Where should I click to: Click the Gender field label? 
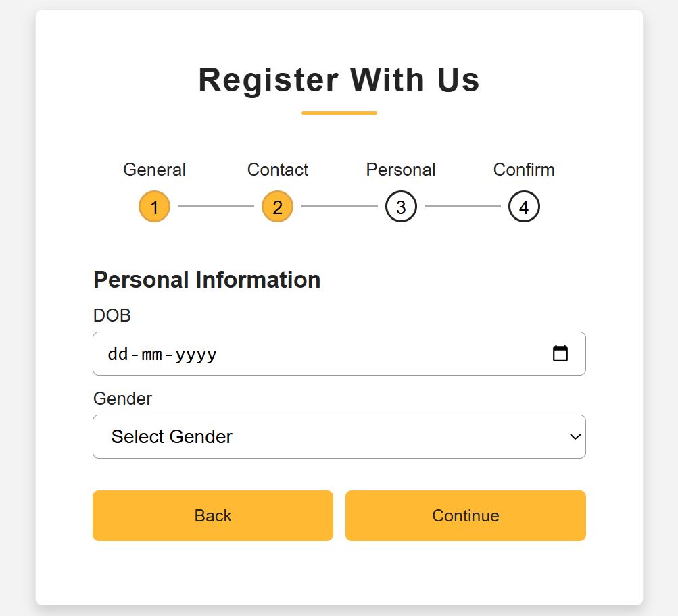(122, 399)
